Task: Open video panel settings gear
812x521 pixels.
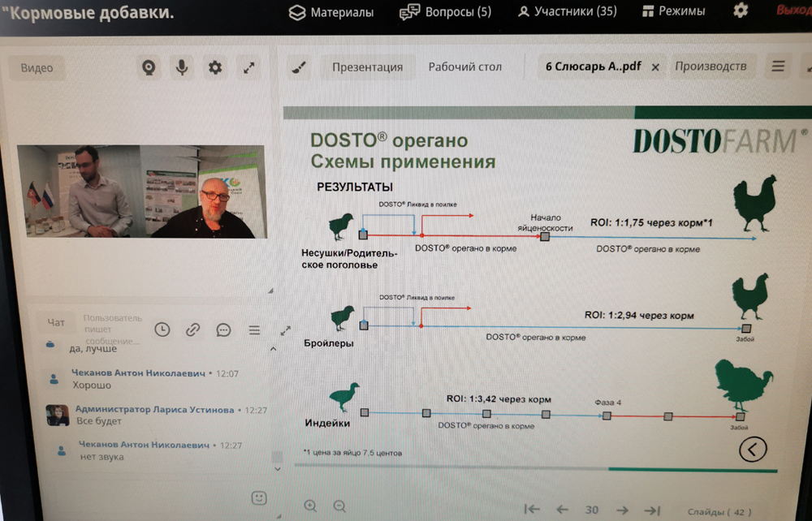Action: (215, 67)
